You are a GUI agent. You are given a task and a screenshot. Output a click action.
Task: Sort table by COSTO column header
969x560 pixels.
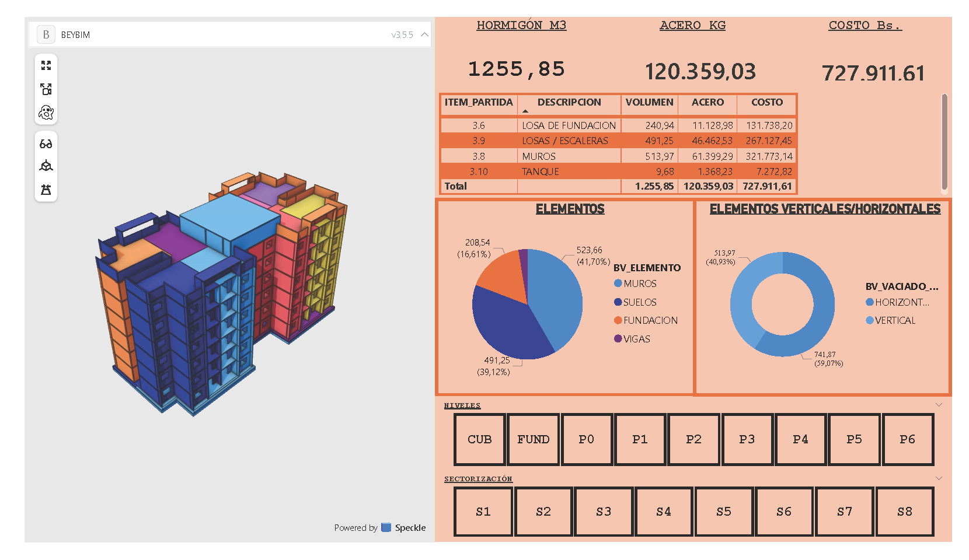tap(766, 103)
